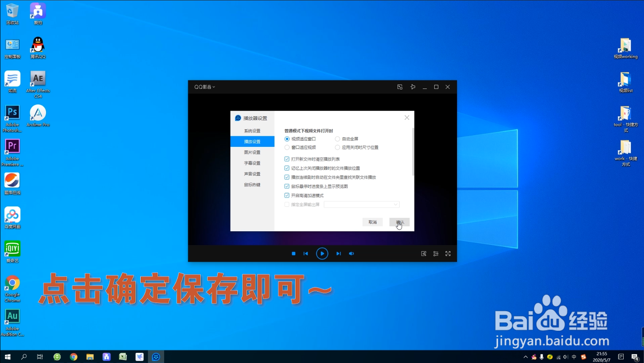Open the player adjustment settings icon
Image resolution: width=644 pixels, height=363 pixels.
(x=436, y=254)
